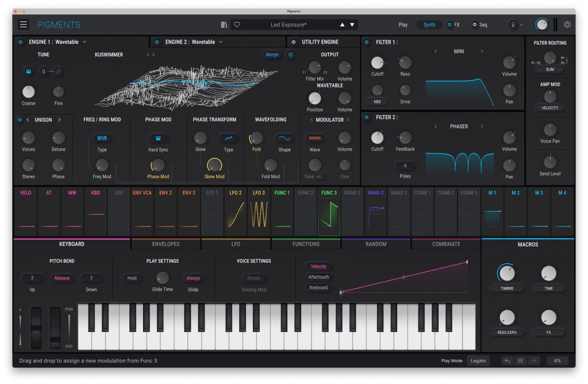
Task: Open the settings gear icon
Action: [567, 25]
